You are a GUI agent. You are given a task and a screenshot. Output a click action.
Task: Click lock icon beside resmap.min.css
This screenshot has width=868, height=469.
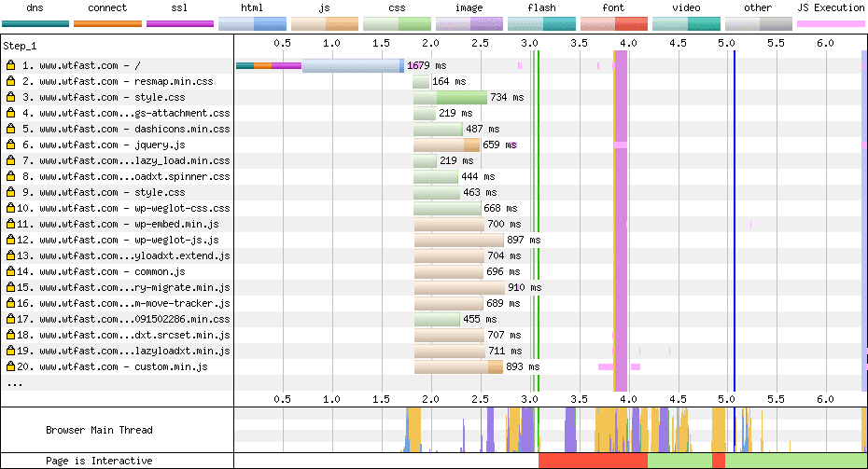tap(10, 82)
